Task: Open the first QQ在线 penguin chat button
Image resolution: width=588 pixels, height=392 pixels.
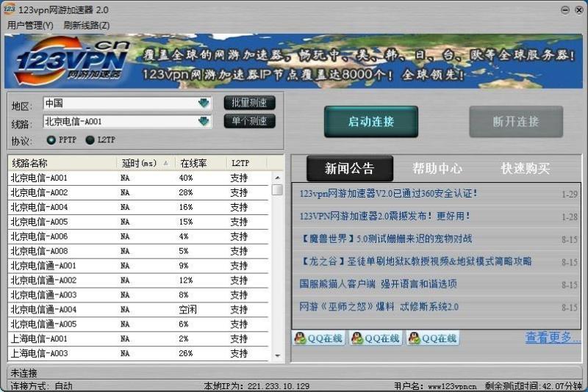Action: 319,338
